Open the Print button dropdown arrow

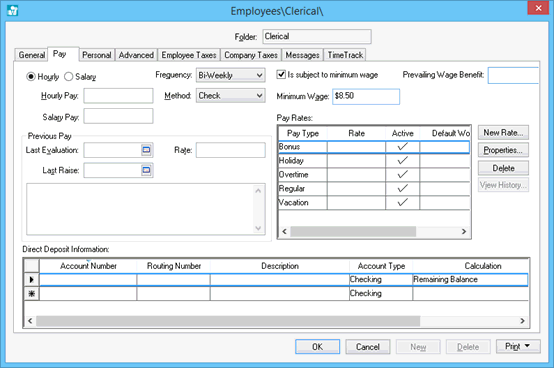(x=527, y=346)
